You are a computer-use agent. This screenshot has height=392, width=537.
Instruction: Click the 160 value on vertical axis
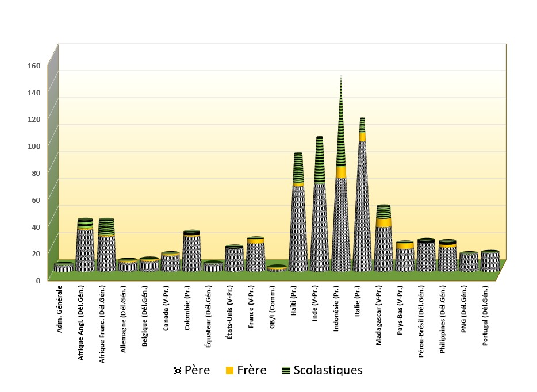[x=34, y=66]
